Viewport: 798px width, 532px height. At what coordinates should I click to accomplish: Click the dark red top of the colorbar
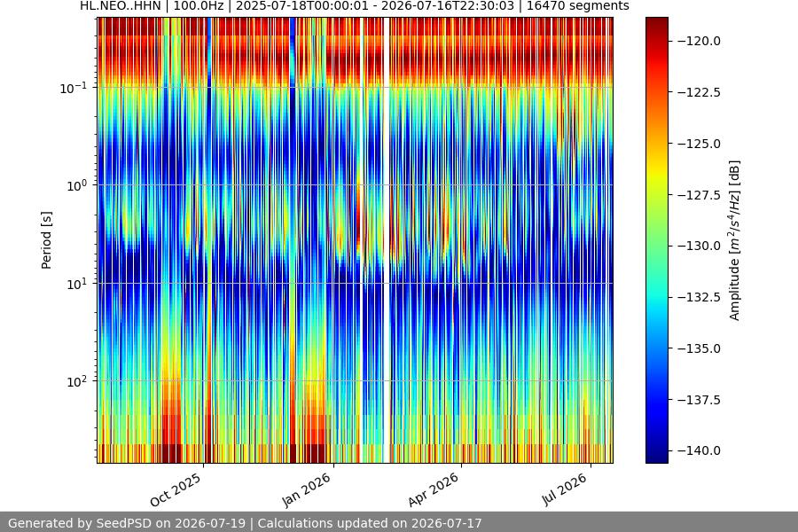point(656,23)
